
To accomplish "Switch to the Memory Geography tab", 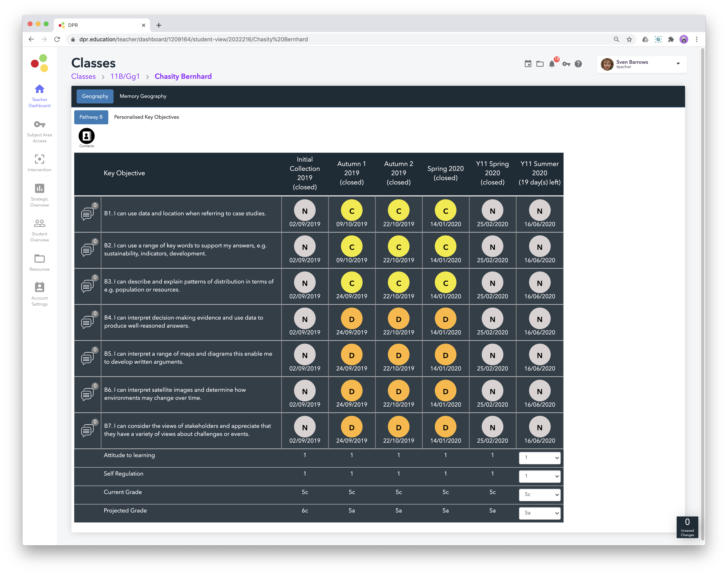I will pyautogui.click(x=143, y=96).
